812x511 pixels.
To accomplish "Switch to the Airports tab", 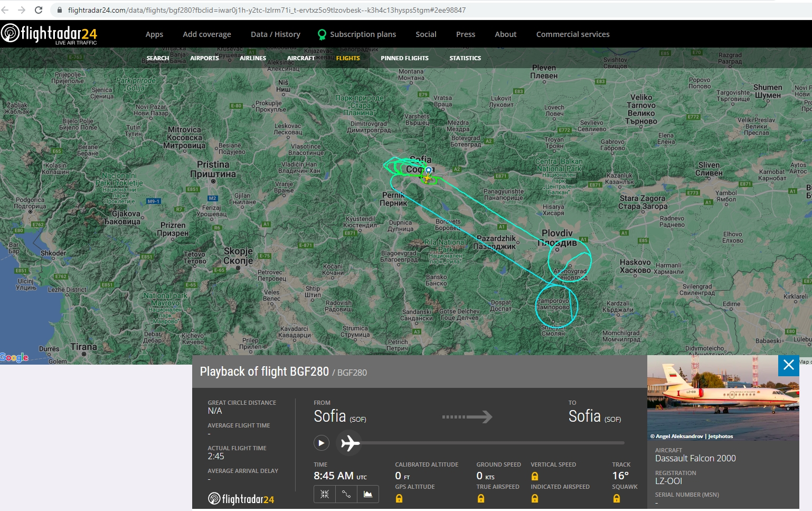I will click(x=204, y=58).
